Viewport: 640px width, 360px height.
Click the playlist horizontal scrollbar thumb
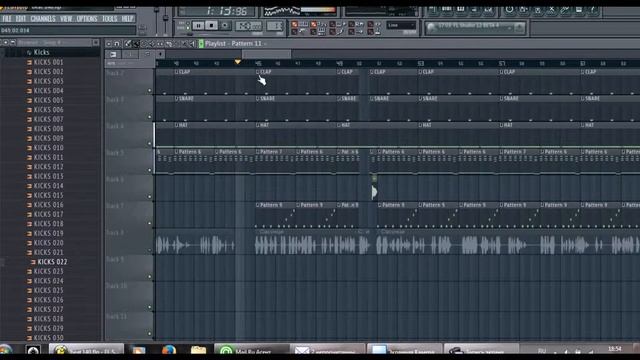[x=267, y=54]
